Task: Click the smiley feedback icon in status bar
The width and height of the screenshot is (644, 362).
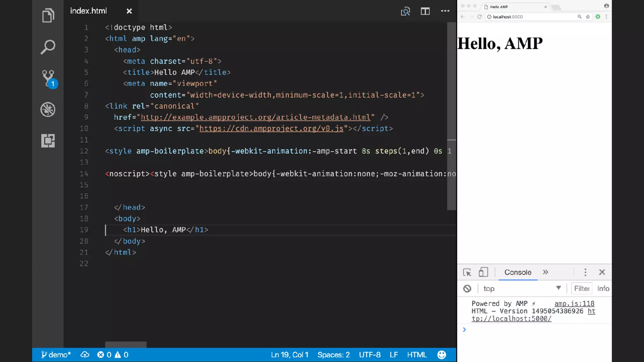Action: point(441,355)
